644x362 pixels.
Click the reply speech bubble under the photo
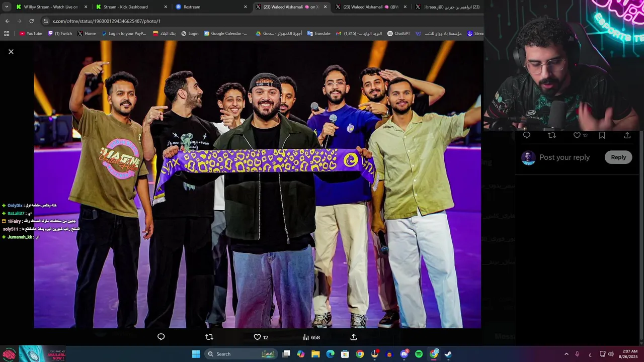tap(161, 337)
